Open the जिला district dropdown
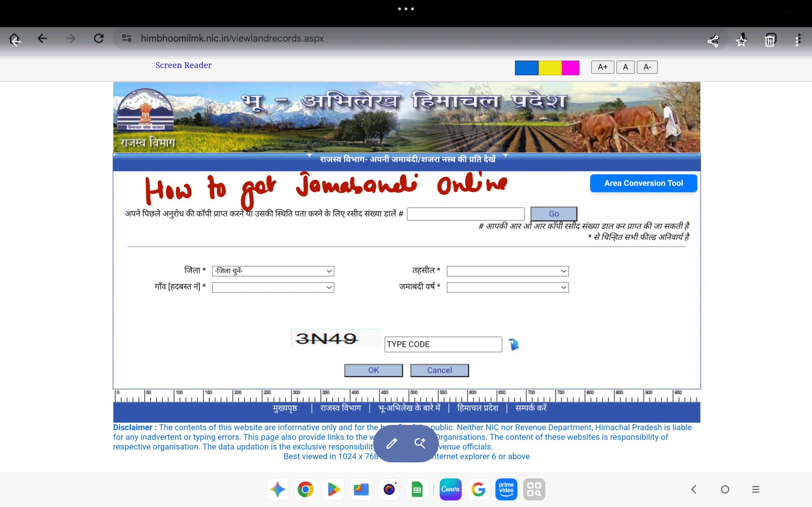Viewport: 812px width, 507px height. (273, 271)
